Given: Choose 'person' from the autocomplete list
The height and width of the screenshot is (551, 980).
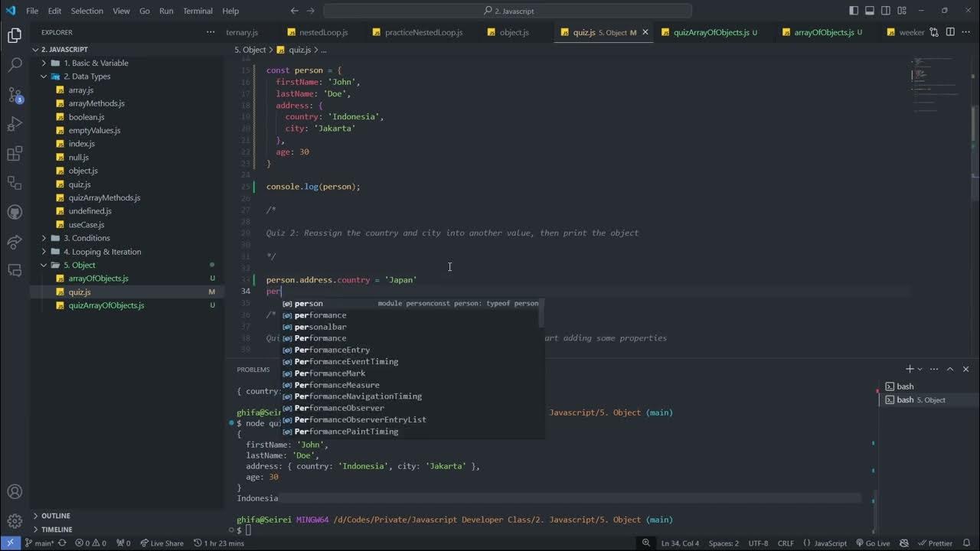Looking at the screenshot, I should point(412,304).
